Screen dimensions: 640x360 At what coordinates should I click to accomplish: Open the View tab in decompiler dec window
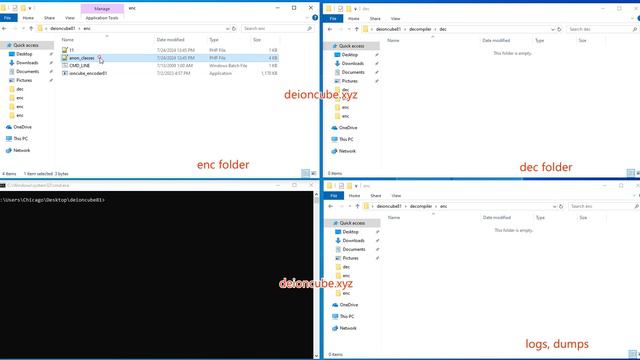point(396,19)
